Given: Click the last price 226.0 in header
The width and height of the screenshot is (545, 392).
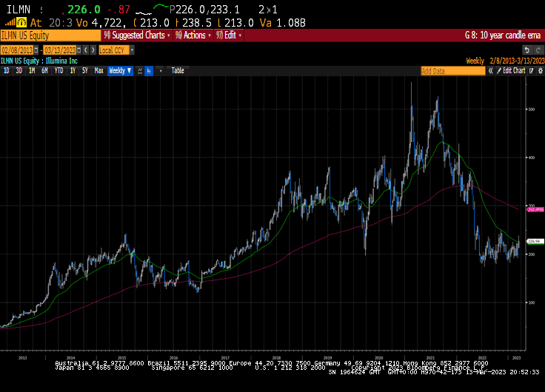Looking at the screenshot, I should tap(84, 10).
